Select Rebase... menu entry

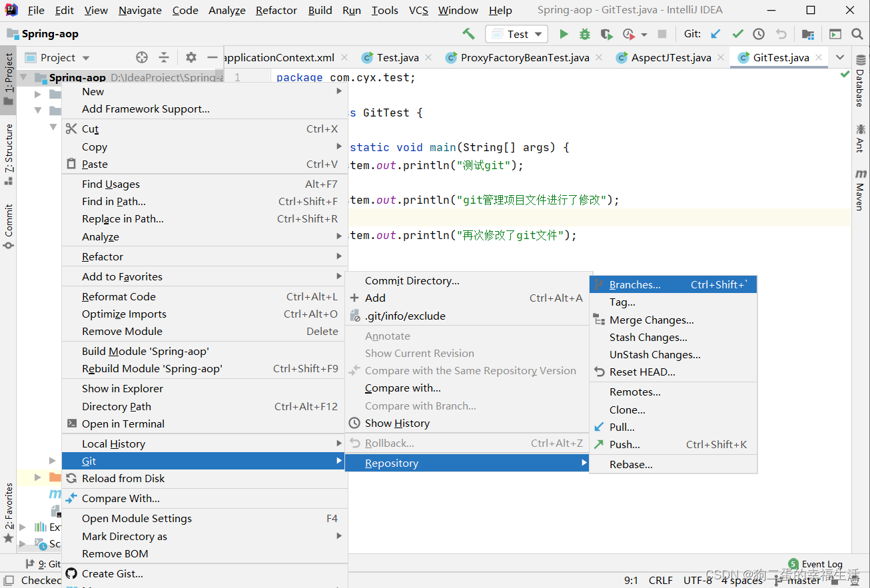pos(673,464)
